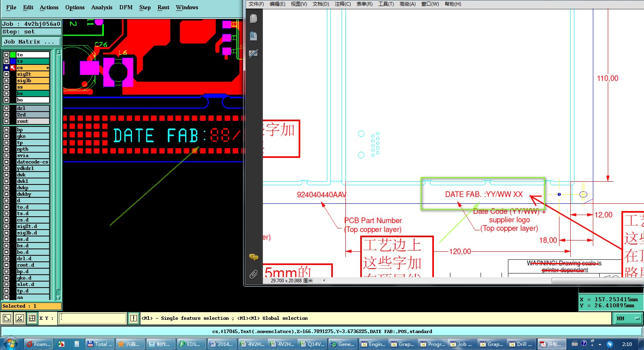
Task: Click the pages panel icon in PDF sidebar
Action: (x=254, y=19)
